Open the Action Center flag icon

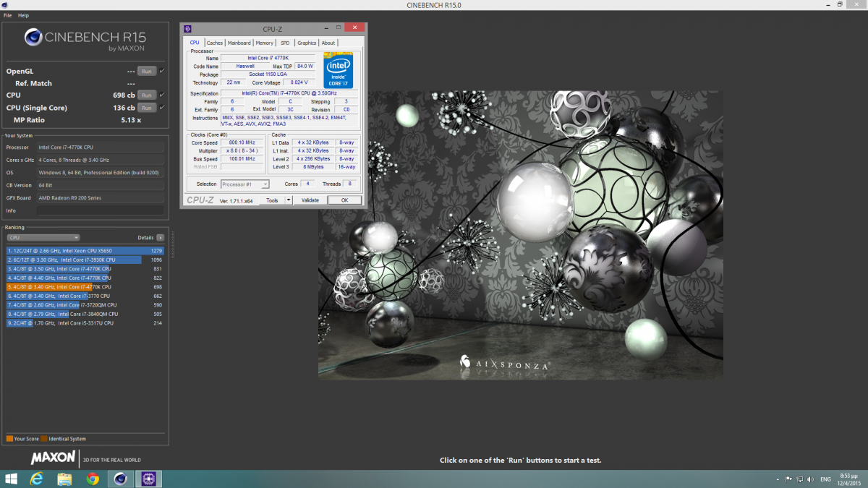coord(789,479)
